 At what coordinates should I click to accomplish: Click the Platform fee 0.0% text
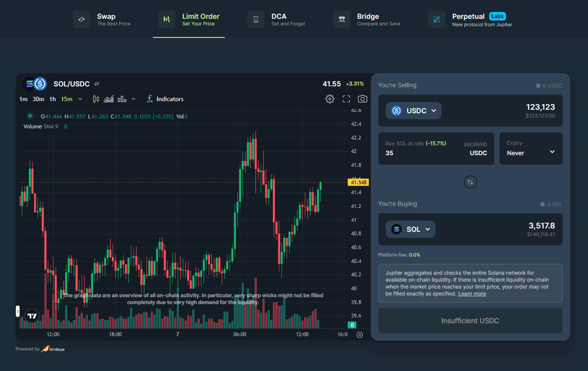tap(399, 255)
